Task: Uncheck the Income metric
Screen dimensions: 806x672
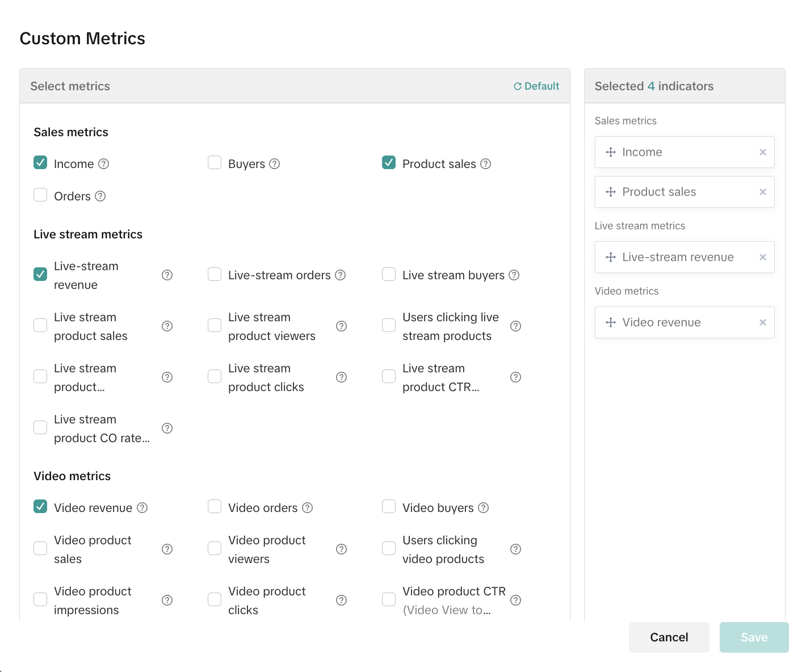Action: click(40, 163)
